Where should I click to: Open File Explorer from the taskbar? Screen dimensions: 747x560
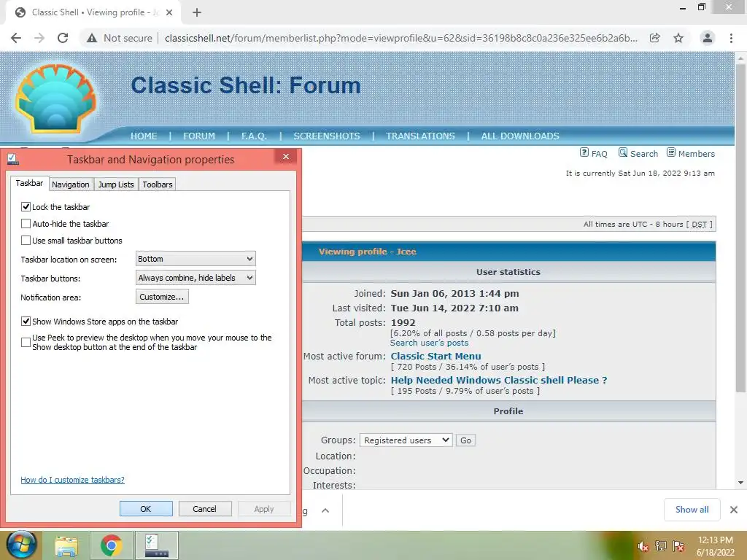[x=66, y=545]
